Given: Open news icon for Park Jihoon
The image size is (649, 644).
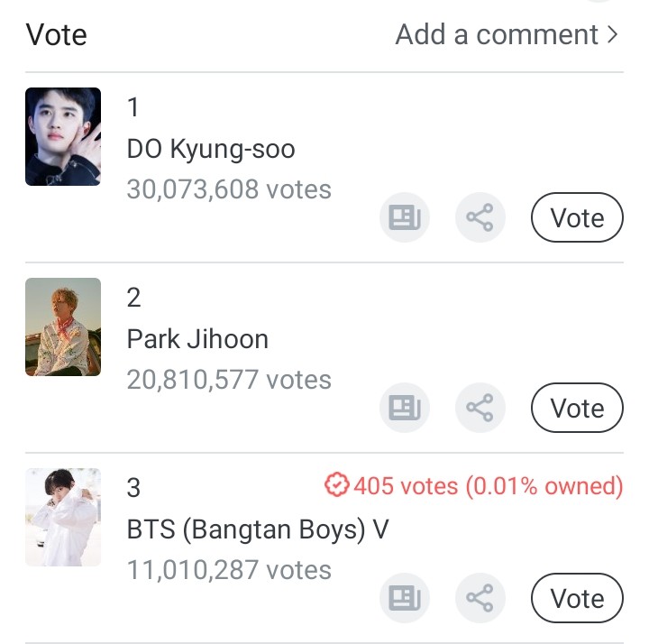Looking at the screenshot, I should (404, 408).
